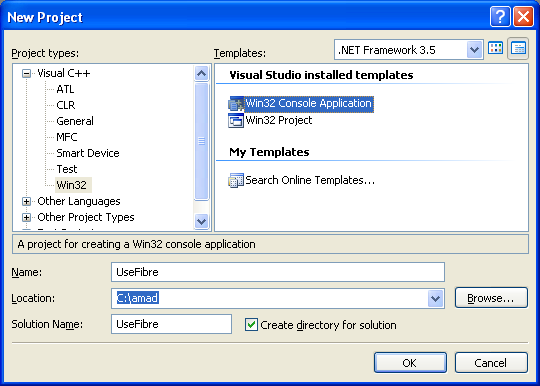Viewport: 540px width, 386px height.
Task: Select Test project type
Action: point(67,169)
